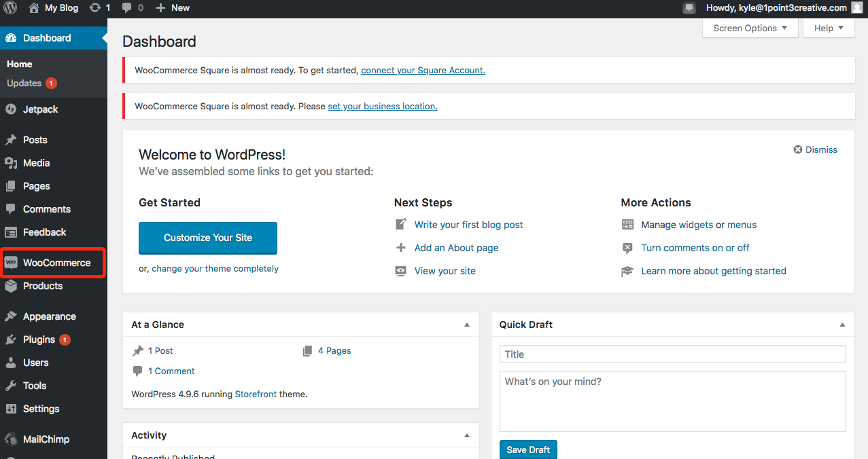Dismiss the Welcome to WordPress panel

click(816, 149)
